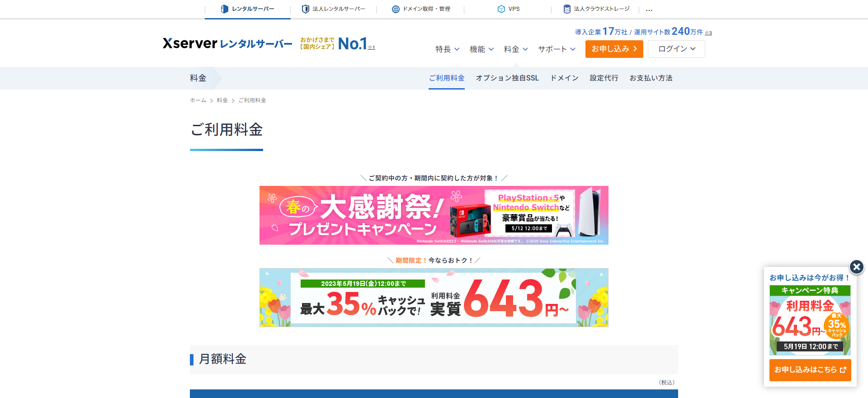
Task: Select the お支払い方法 tab
Action: [x=651, y=78]
